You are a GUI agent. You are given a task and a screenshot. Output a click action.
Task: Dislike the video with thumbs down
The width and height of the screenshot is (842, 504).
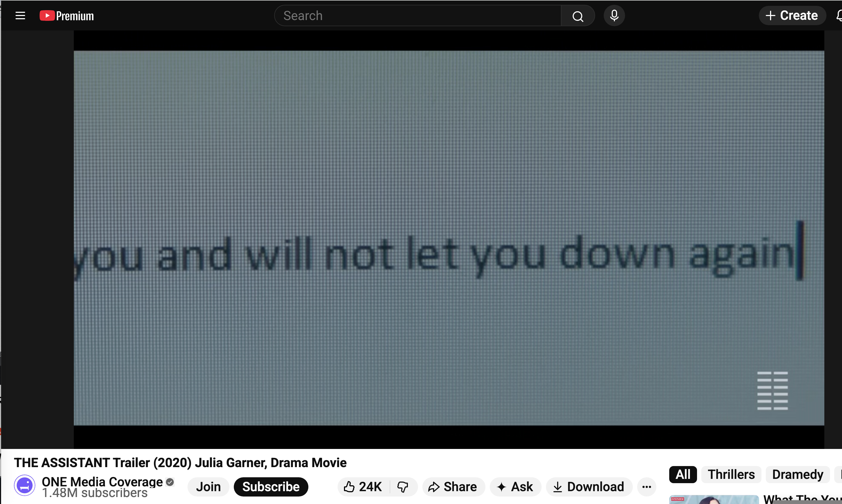coord(403,487)
